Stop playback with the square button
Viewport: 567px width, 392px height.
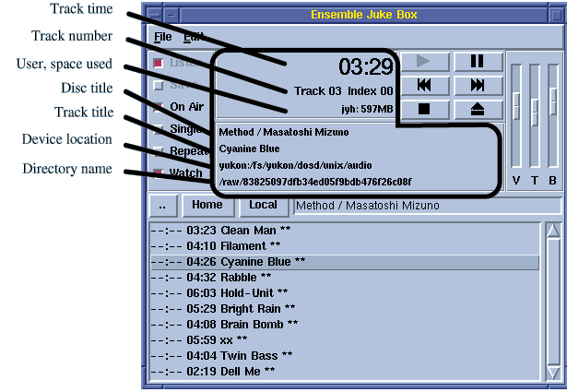point(425,109)
